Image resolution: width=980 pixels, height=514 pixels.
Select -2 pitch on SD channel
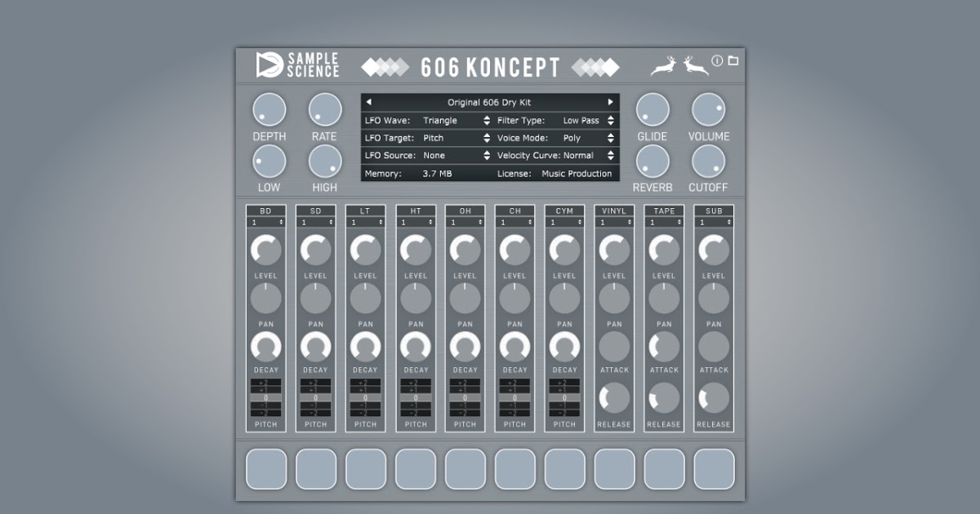(316, 413)
